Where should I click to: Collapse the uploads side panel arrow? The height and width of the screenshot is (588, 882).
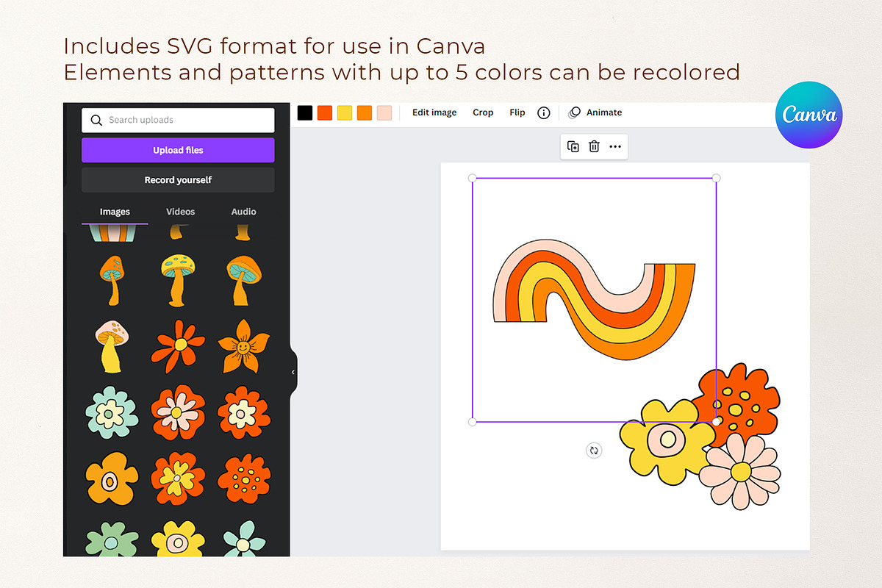[293, 373]
